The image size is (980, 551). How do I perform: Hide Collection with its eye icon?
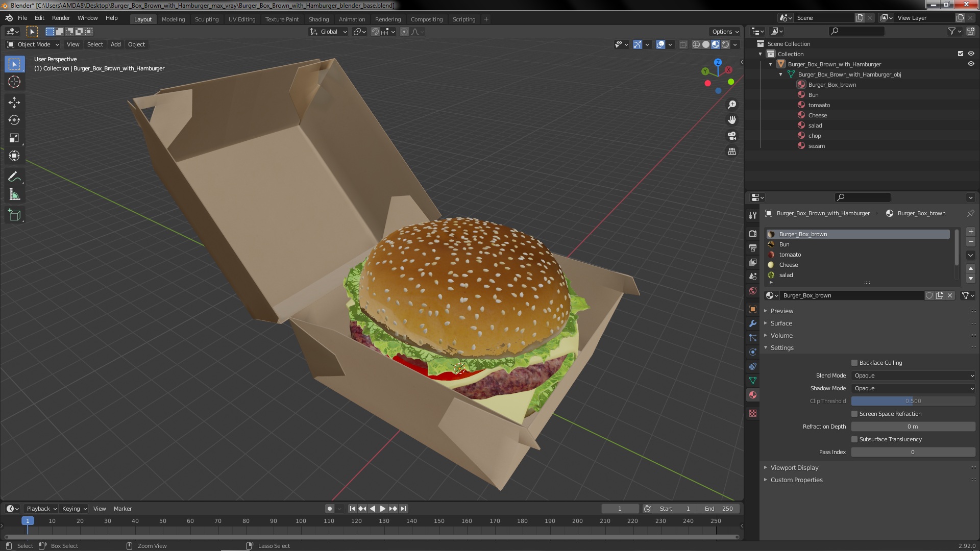[971, 54]
